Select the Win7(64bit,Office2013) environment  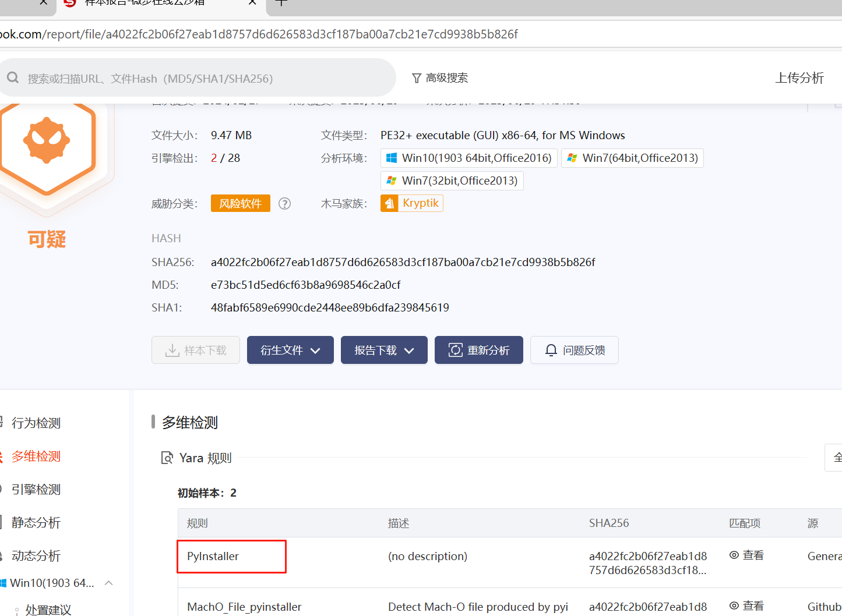pyautogui.click(x=632, y=158)
